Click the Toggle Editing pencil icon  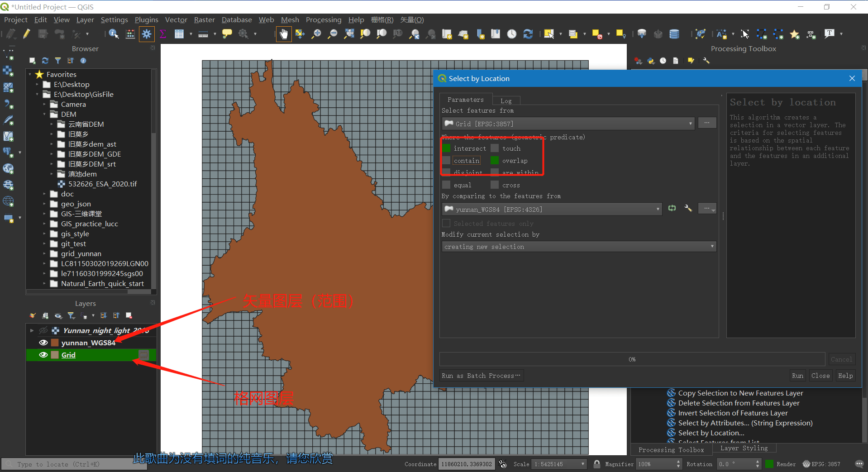[27, 34]
